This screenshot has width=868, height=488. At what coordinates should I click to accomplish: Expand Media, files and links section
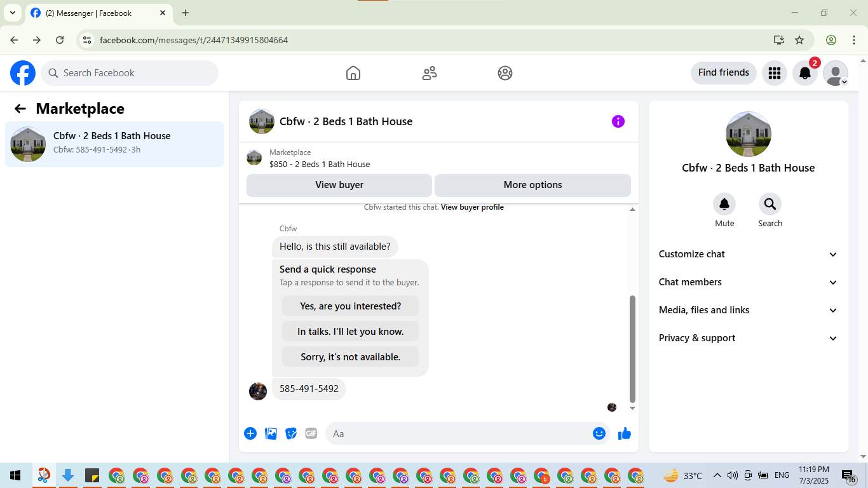(749, 310)
